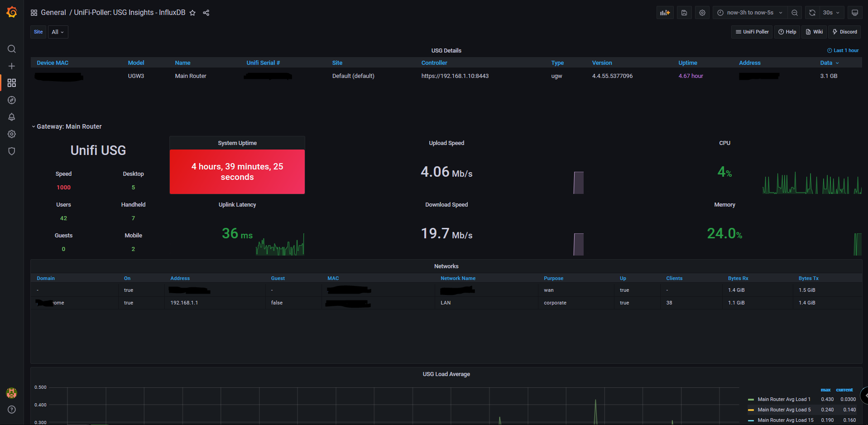Zoom out time range with magnifier icon
Viewport: 868px width, 425px height.
click(x=795, y=13)
